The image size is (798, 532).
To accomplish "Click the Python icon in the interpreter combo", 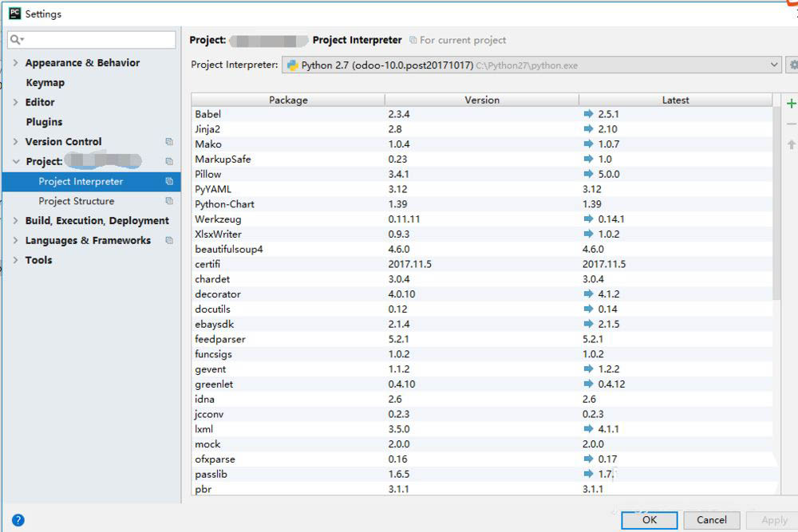I will (292, 65).
